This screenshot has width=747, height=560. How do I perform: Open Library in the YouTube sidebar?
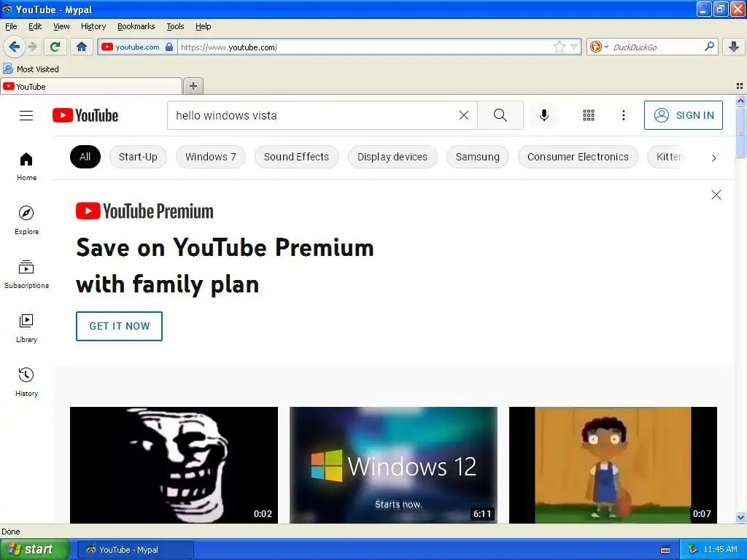tap(26, 328)
